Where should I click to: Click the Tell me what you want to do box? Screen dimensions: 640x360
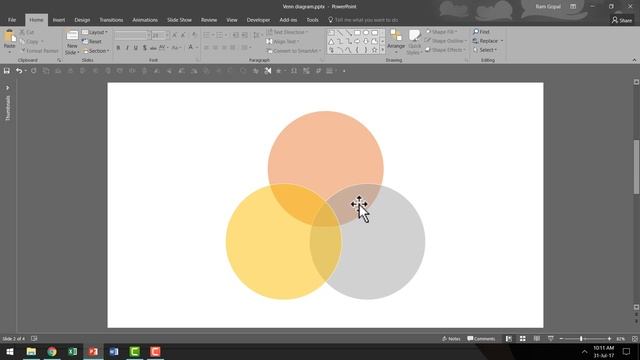pos(363,20)
